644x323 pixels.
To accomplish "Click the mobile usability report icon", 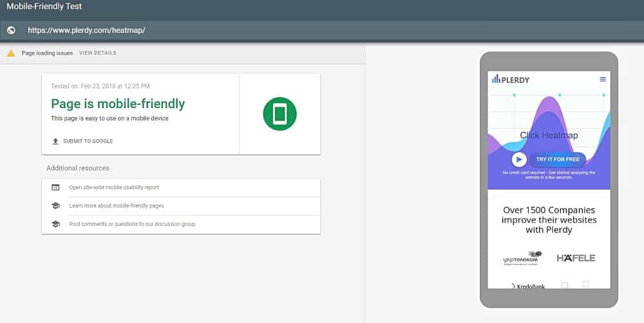I will [55, 188].
